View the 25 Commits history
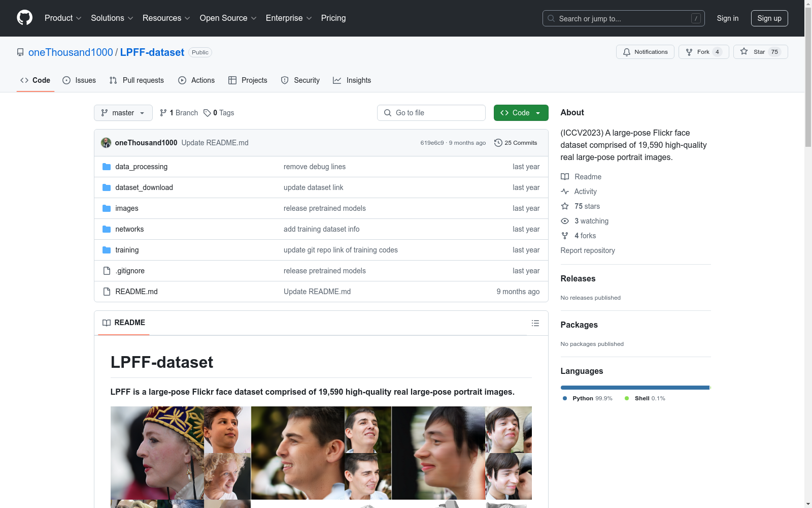The image size is (812, 508). (x=516, y=143)
